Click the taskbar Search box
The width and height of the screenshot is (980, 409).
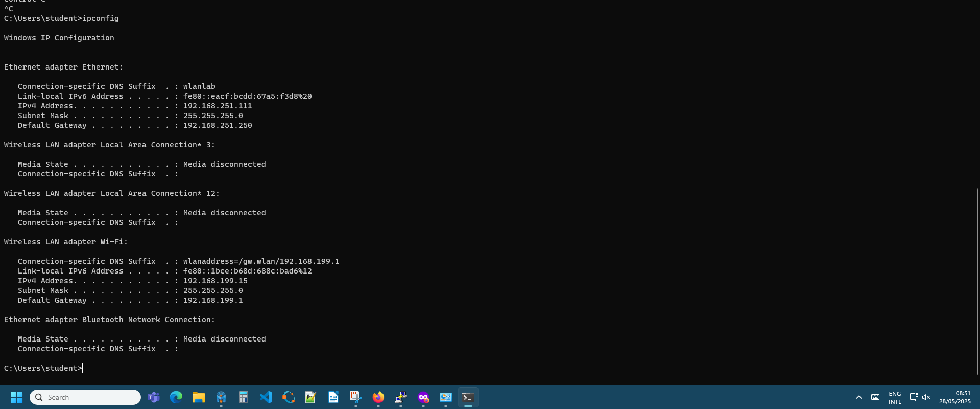(85, 397)
